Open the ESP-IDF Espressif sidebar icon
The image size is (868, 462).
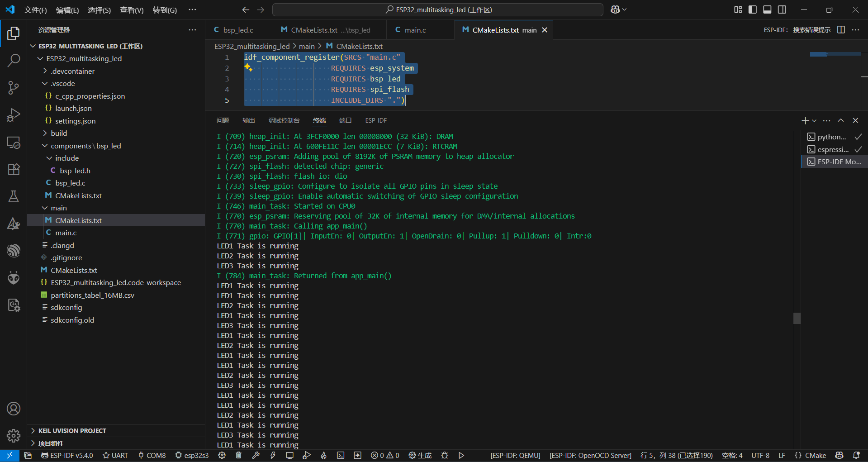(x=14, y=250)
